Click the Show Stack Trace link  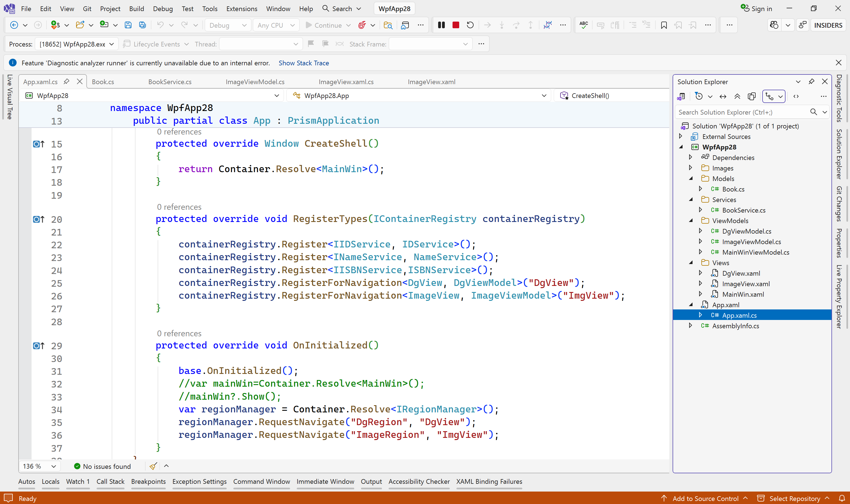click(x=304, y=63)
